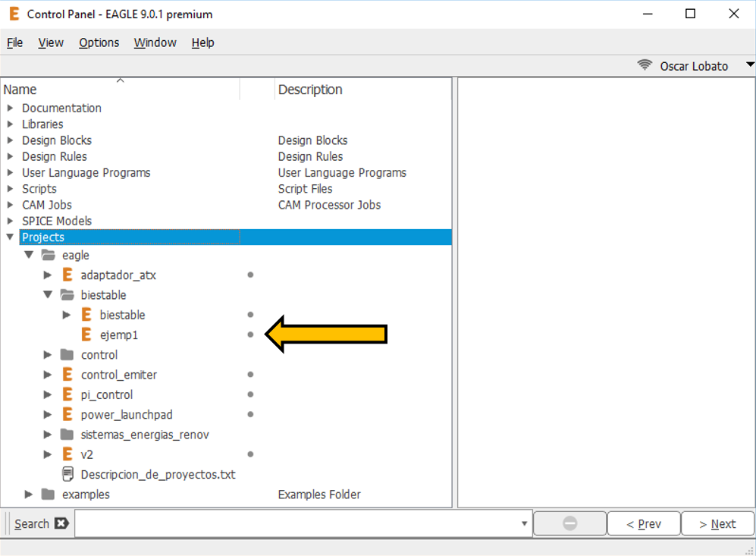Toggle the status dot next to v2
Image resolution: width=756 pixels, height=556 pixels.
pyautogui.click(x=250, y=454)
